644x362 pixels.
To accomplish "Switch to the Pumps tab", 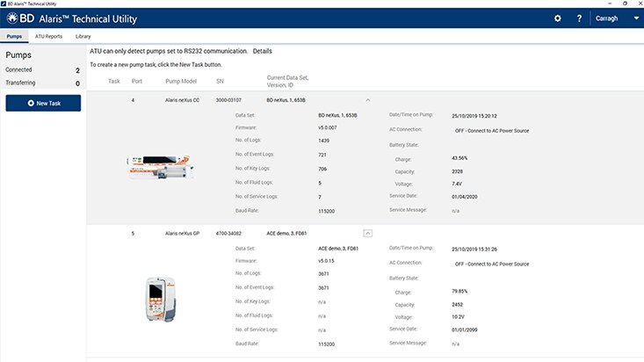I will click(x=14, y=36).
